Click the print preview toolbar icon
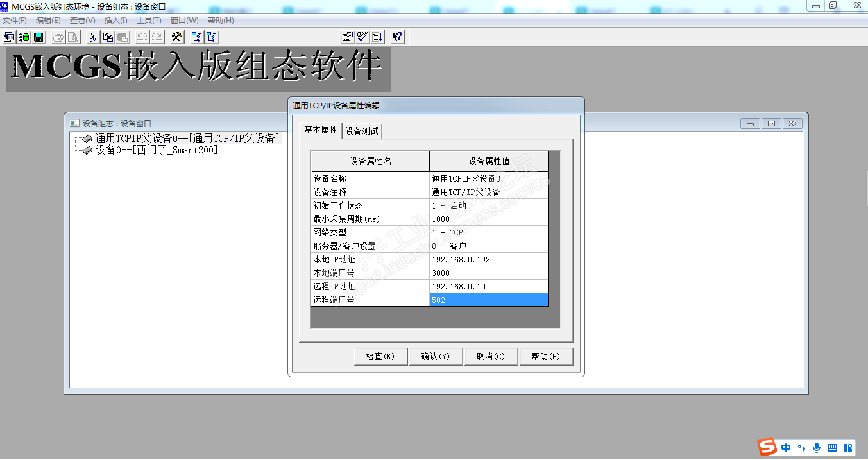The image size is (868, 460). pyautogui.click(x=73, y=37)
